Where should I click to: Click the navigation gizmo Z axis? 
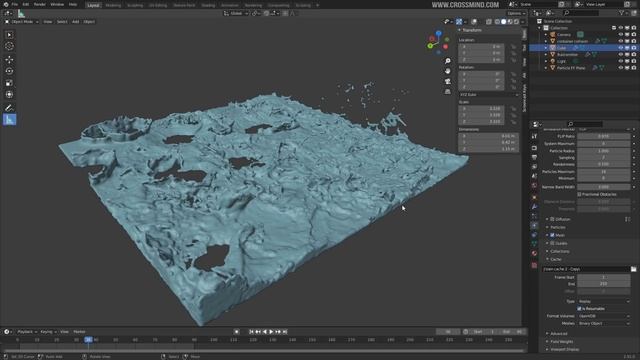[438, 33]
